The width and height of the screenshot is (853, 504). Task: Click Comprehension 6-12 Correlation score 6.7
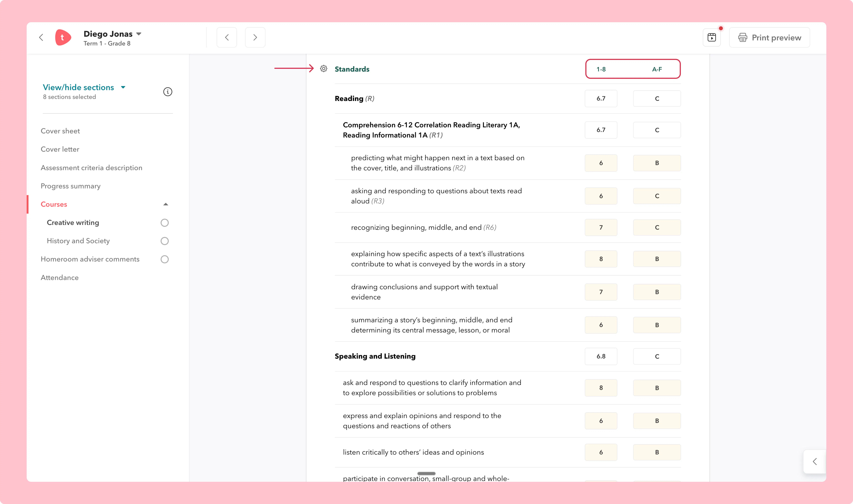click(x=601, y=130)
